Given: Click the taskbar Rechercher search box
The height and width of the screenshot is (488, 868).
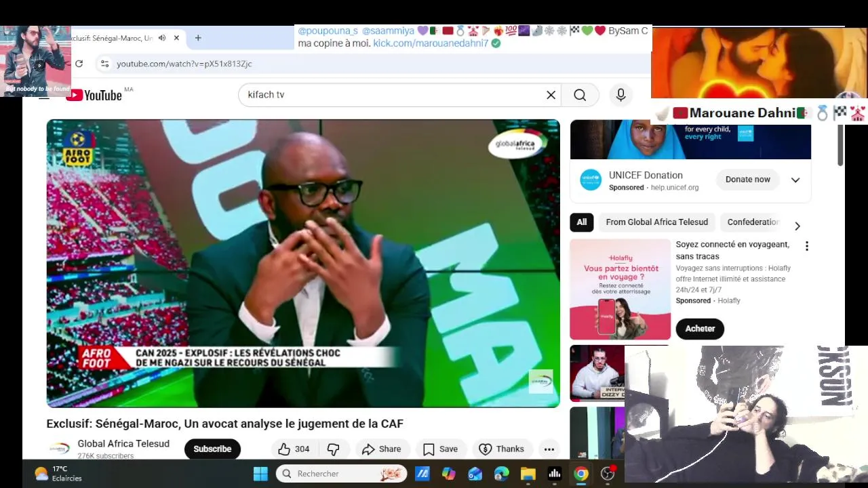Looking at the screenshot, I should [x=342, y=474].
